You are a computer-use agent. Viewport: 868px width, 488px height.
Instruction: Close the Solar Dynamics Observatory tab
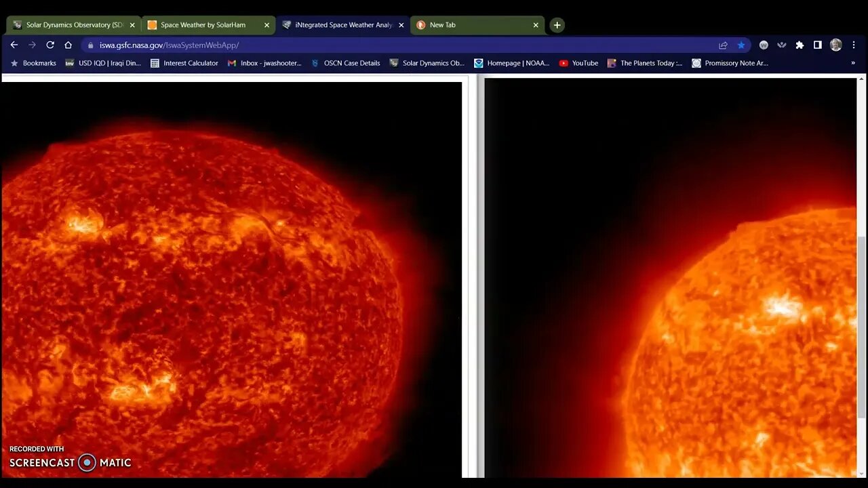[x=132, y=25]
